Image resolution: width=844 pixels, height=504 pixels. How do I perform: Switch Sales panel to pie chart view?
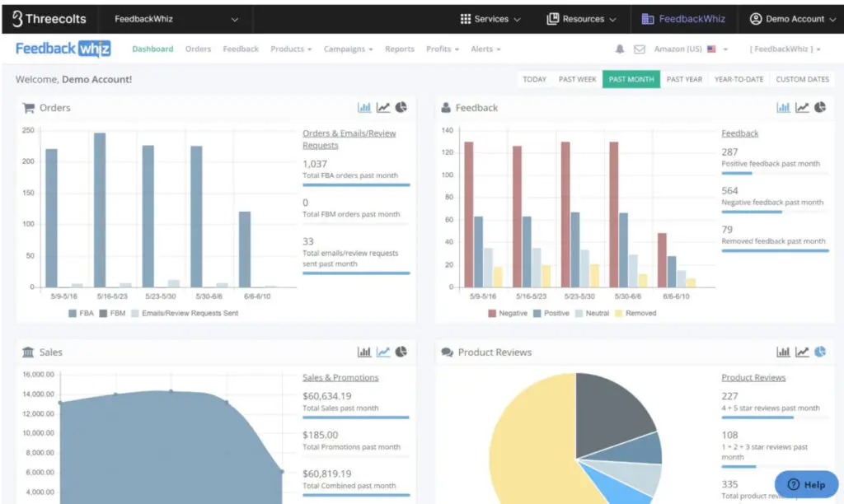401,352
